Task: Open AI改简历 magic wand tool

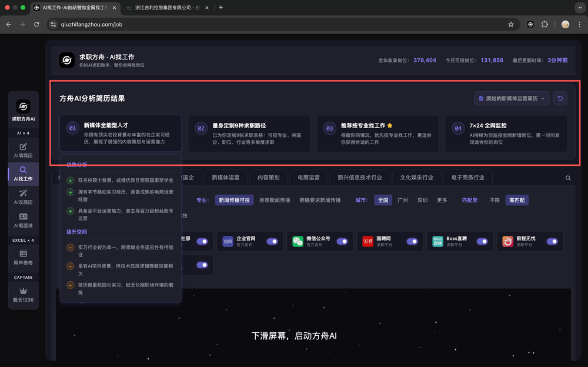Action: pyautogui.click(x=23, y=197)
